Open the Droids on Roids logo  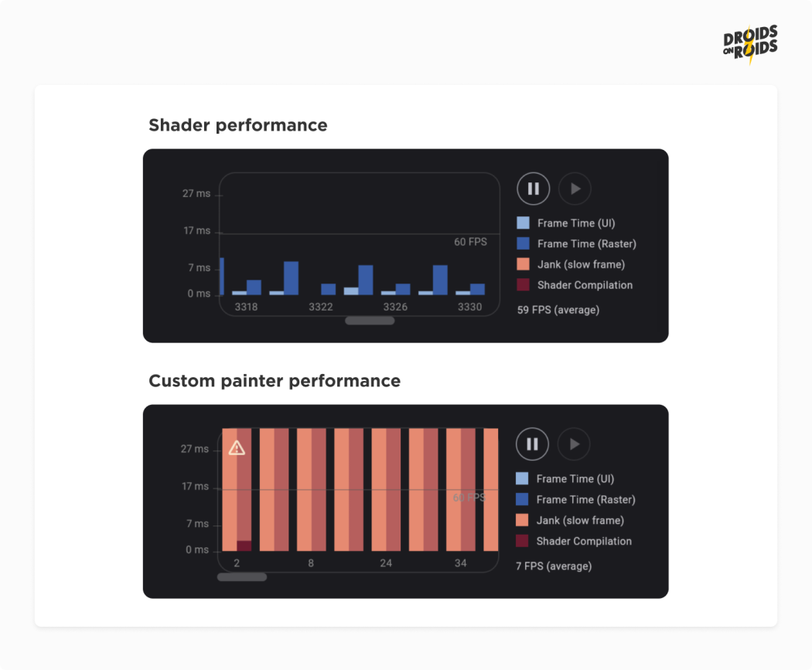(x=750, y=44)
